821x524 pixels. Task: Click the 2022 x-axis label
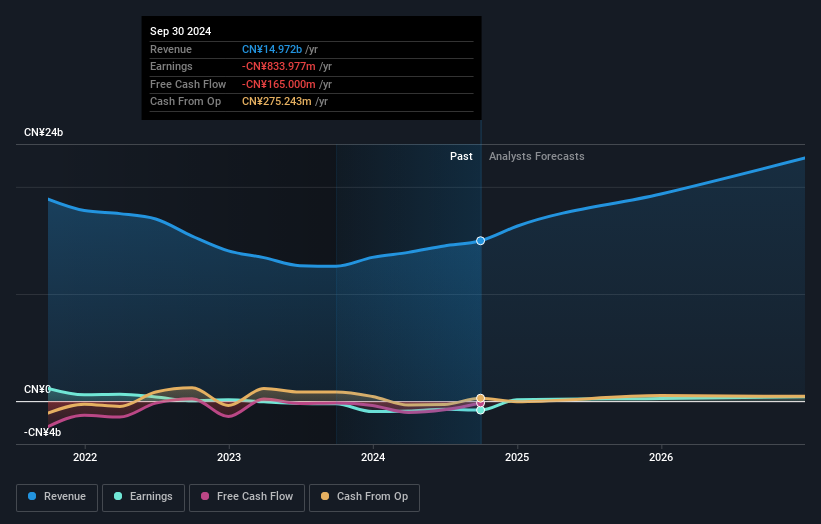[x=85, y=457]
